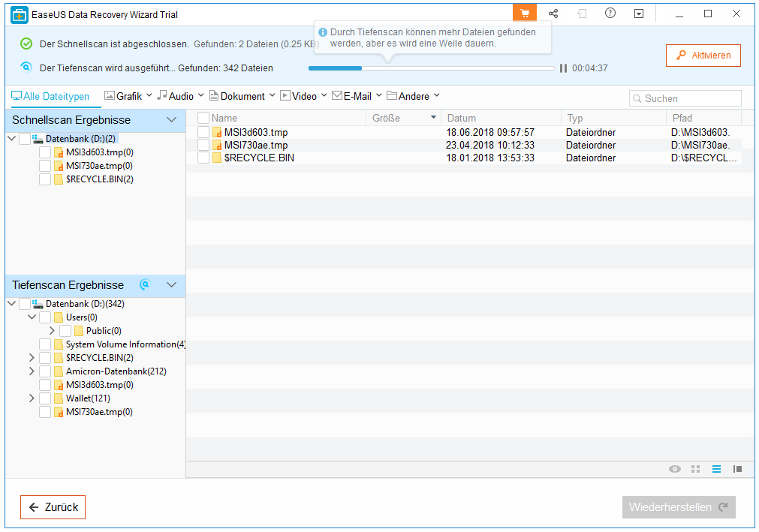
Task: Pause the deep scan
Action: 563,68
